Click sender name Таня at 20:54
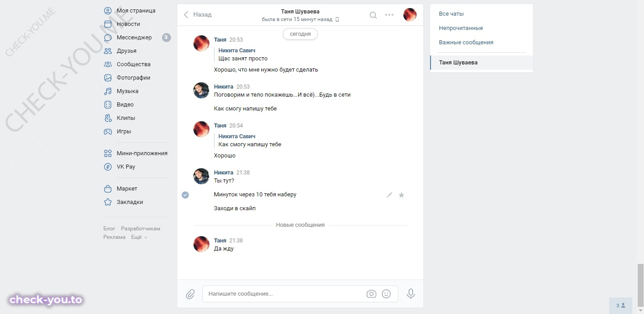This screenshot has height=314, width=644. tap(220, 126)
